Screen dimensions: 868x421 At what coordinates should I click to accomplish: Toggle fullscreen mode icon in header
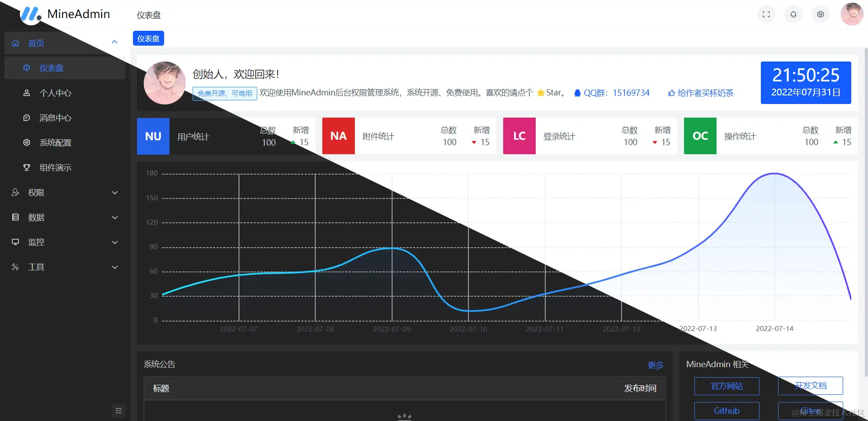click(766, 14)
